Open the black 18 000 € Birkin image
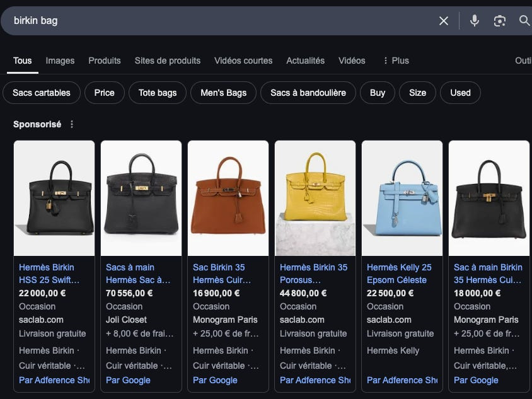The image size is (532, 399). pyautogui.click(x=489, y=198)
